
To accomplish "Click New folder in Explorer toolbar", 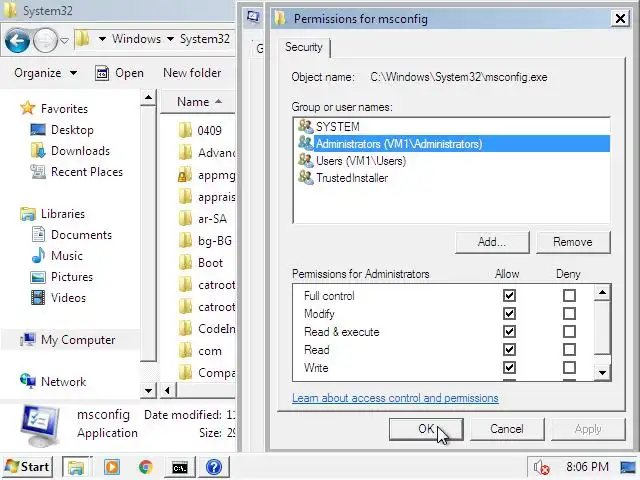I will coord(192,73).
